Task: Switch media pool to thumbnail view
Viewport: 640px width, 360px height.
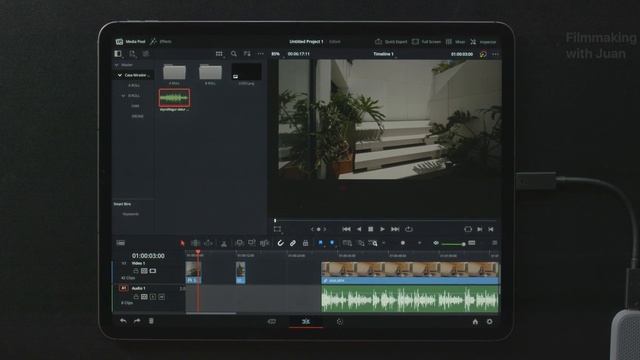Action: [x=219, y=53]
